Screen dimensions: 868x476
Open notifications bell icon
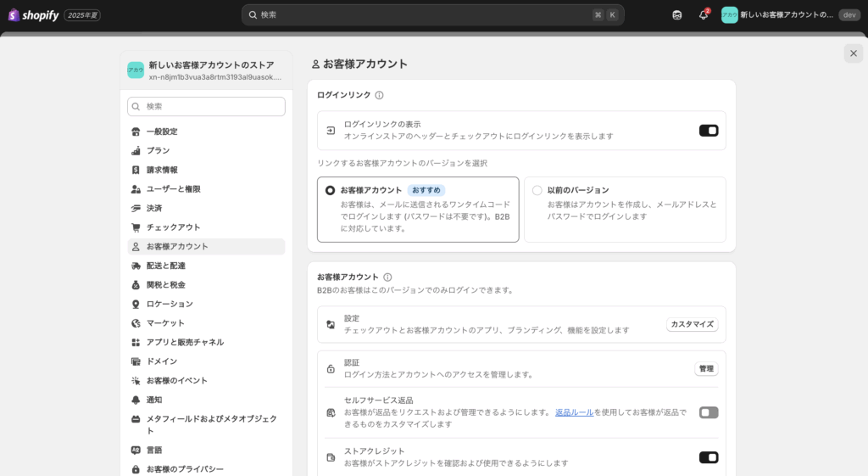[703, 15]
